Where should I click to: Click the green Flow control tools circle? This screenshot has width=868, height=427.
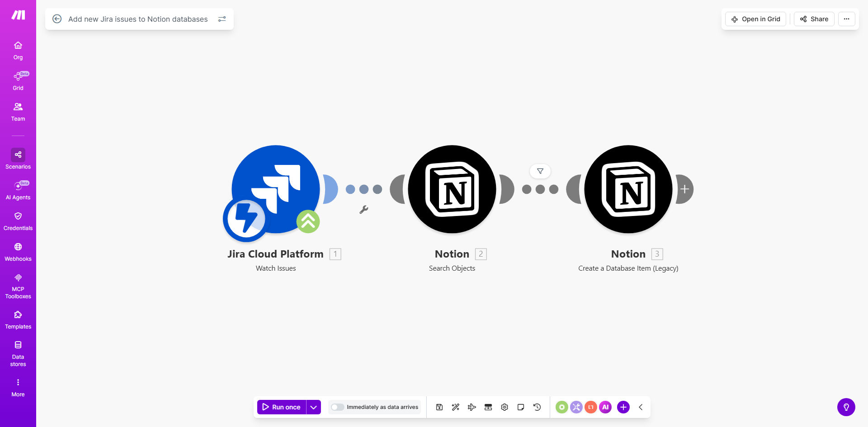coord(562,407)
